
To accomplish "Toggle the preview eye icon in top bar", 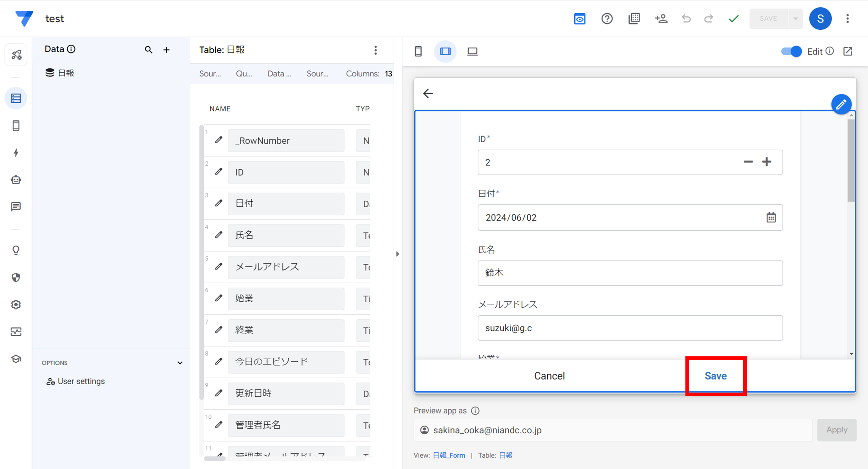I will [x=580, y=19].
